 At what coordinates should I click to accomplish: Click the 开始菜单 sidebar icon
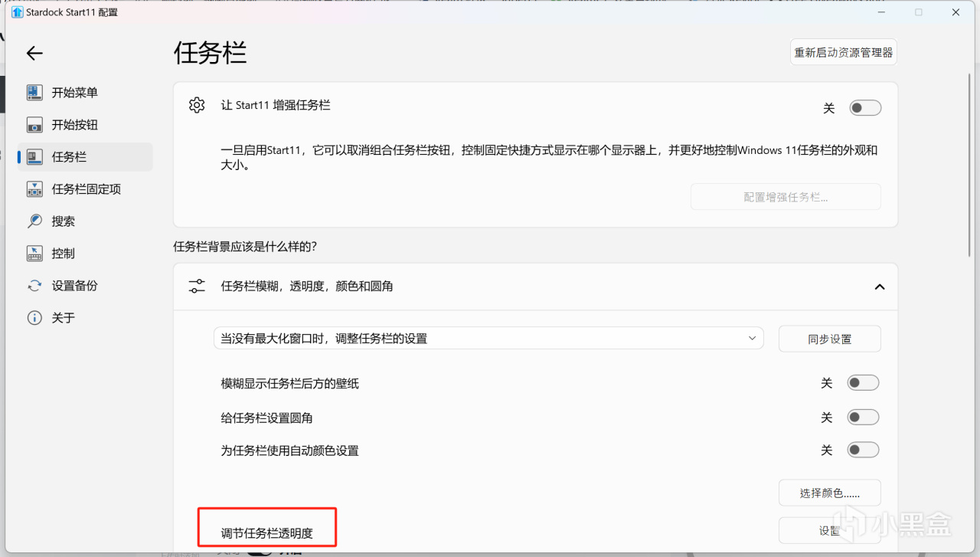[34, 93]
